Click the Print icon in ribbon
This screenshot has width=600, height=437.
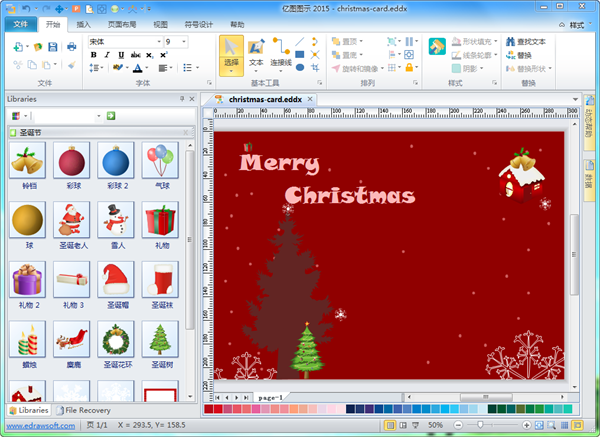click(72, 47)
